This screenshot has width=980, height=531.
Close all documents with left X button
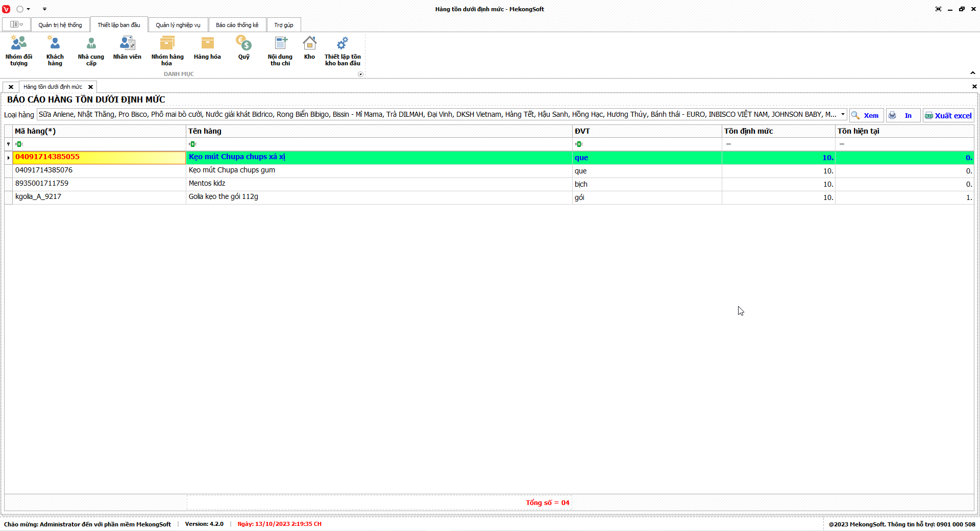pyautogui.click(x=11, y=87)
